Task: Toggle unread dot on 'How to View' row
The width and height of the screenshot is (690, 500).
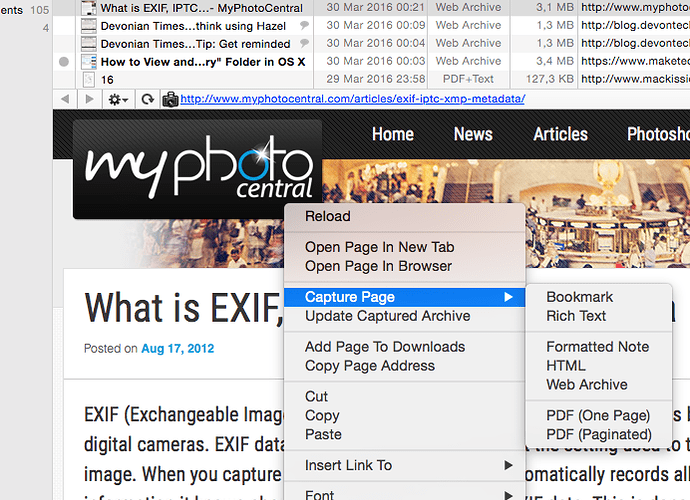Action: point(64,61)
